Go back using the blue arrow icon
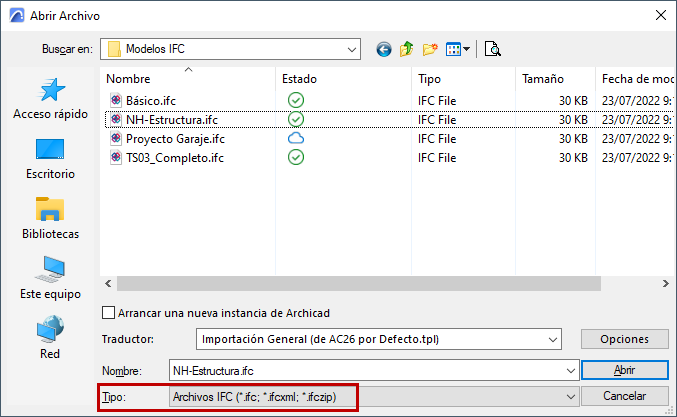 point(383,50)
